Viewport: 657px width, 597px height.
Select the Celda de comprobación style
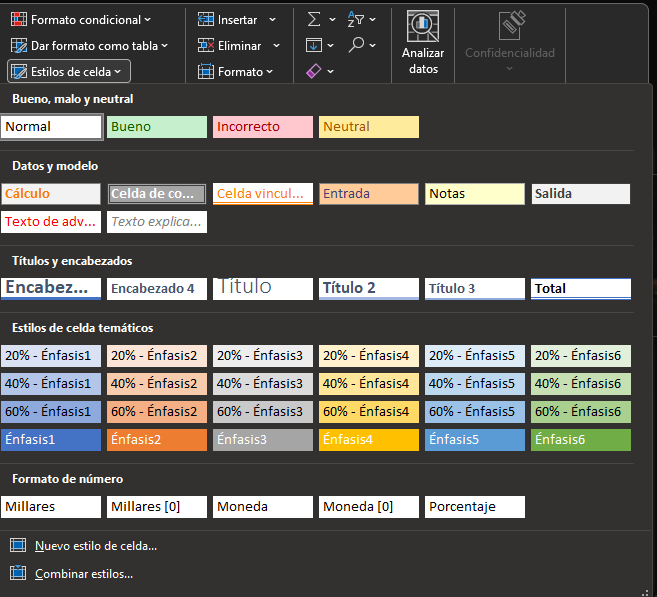157,194
